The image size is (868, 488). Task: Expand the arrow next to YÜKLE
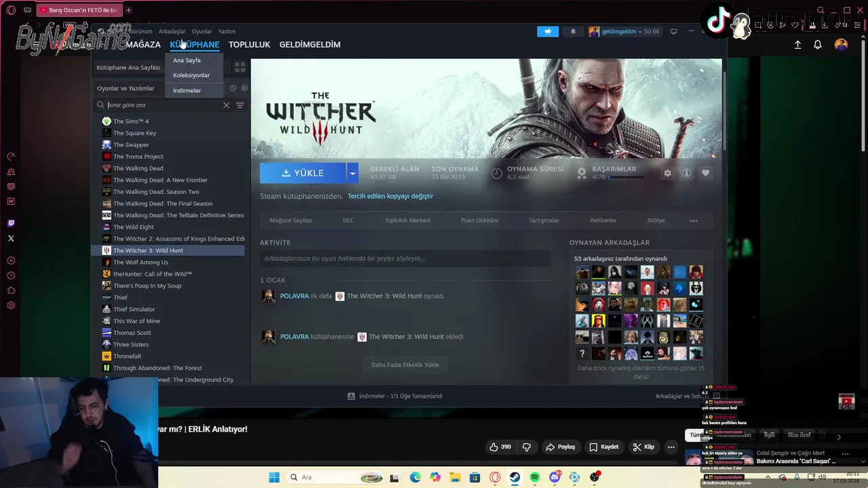click(x=352, y=173)
